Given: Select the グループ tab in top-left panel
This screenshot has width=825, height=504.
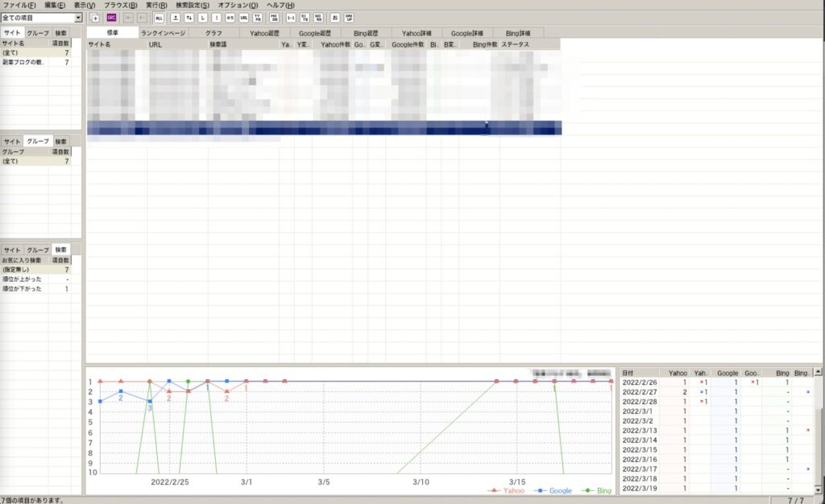Looking at the screenshot, I should click(38, 32).
